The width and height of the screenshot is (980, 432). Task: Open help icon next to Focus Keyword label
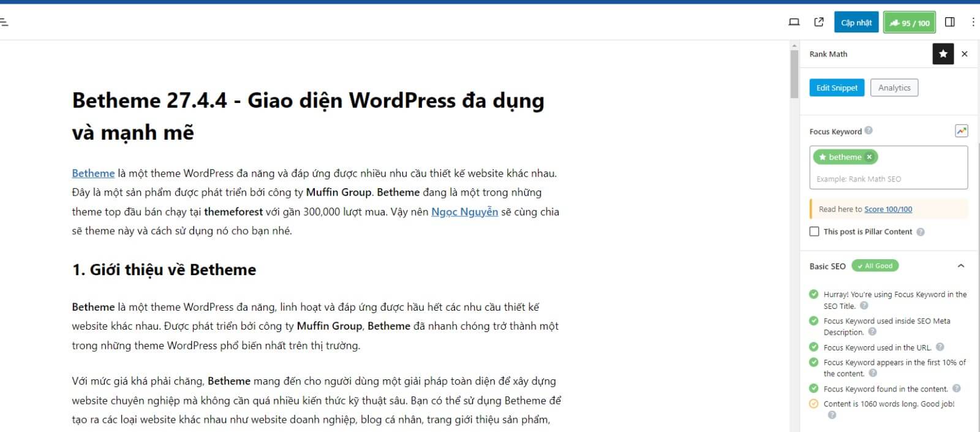click(x=869, y=131)
